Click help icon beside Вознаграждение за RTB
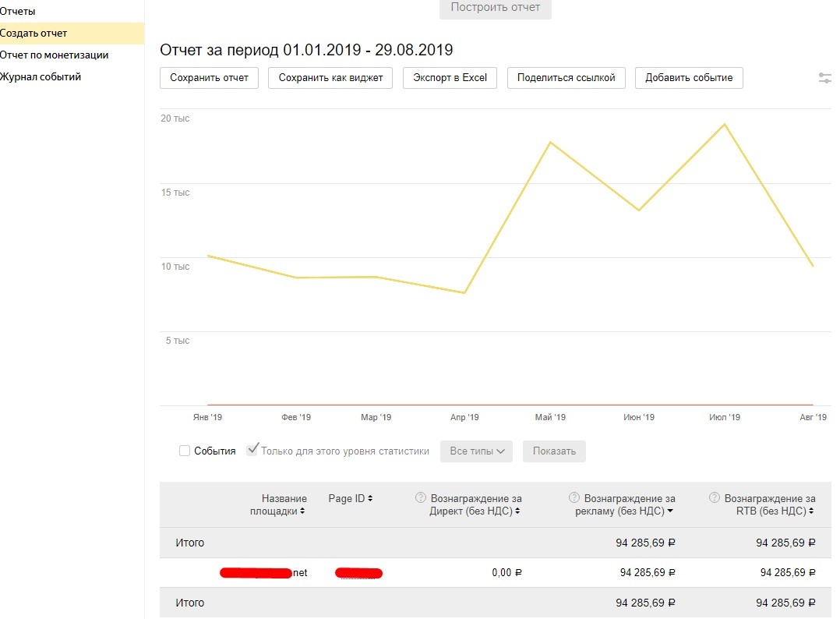Image resolution: width=840 pixels, height=619 pixels. click(x=715, y=498)
